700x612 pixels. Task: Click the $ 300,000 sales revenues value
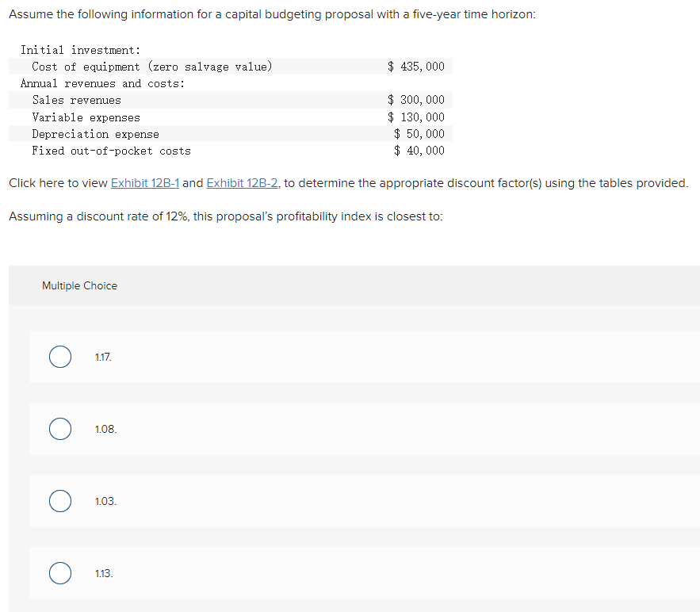point(416,100)
